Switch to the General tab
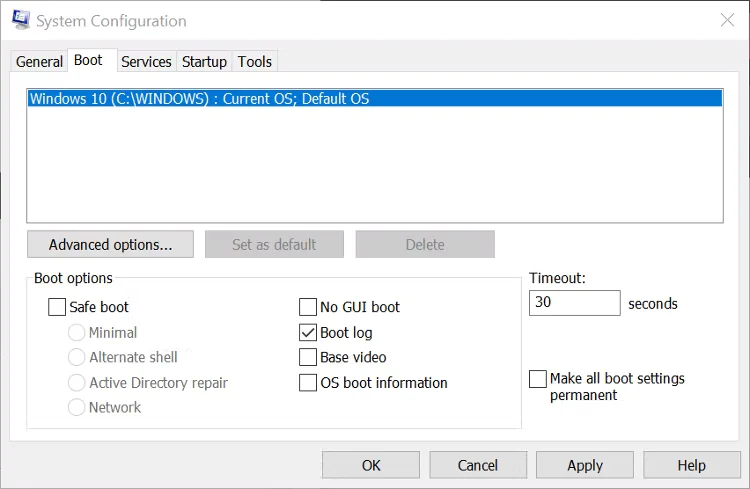The height and width of the screenshot is (489, 750). coord(40,62)
